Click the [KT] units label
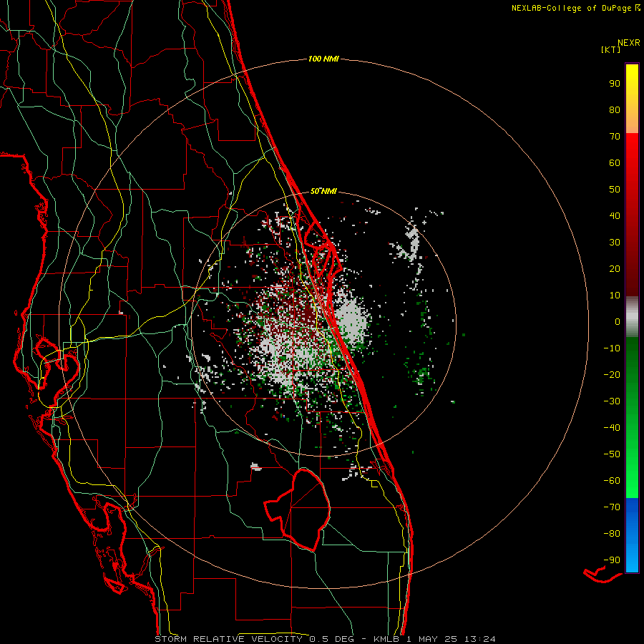This screenshot has height=644, width=644. pos(611,49)
